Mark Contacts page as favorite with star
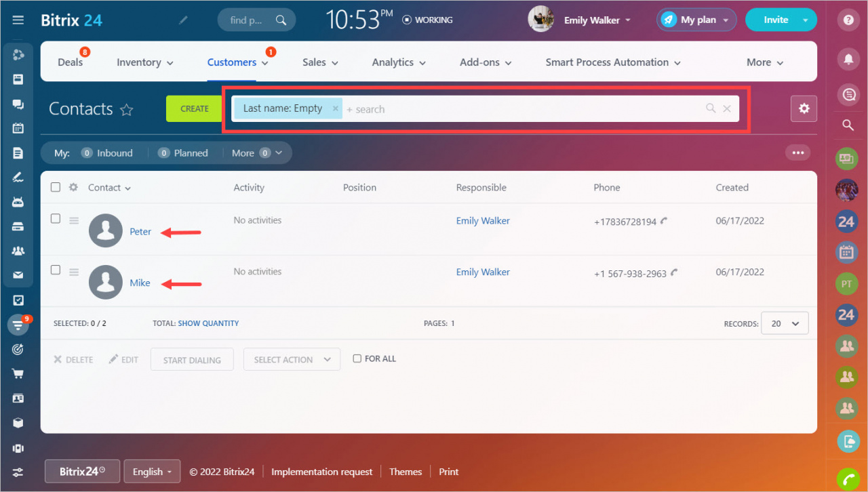868x492 pixels. [126, 110]
